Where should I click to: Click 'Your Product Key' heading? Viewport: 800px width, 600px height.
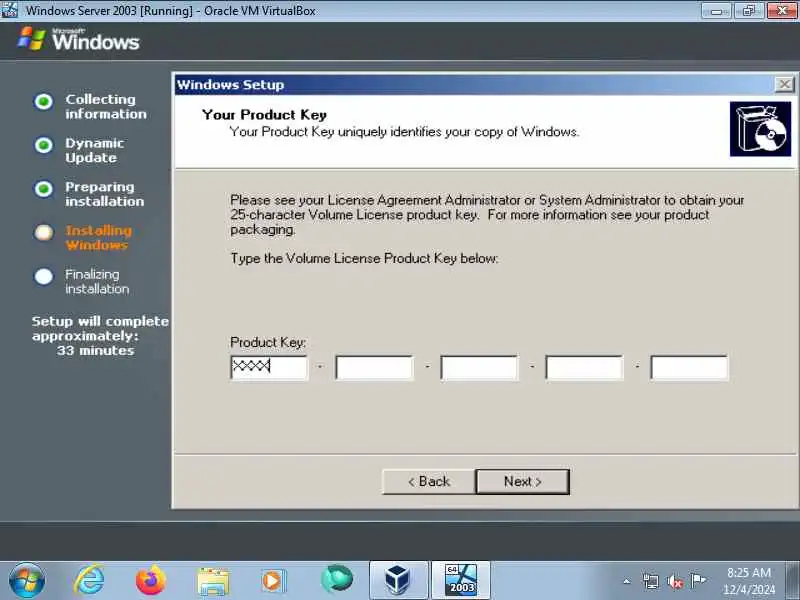[264, 114]
